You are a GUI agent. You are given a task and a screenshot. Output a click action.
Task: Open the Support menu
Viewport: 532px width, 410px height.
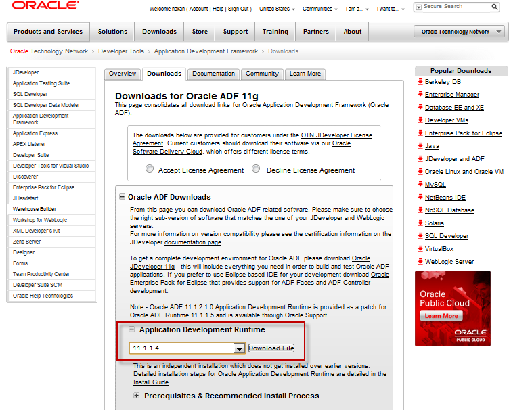pos(235,32)
